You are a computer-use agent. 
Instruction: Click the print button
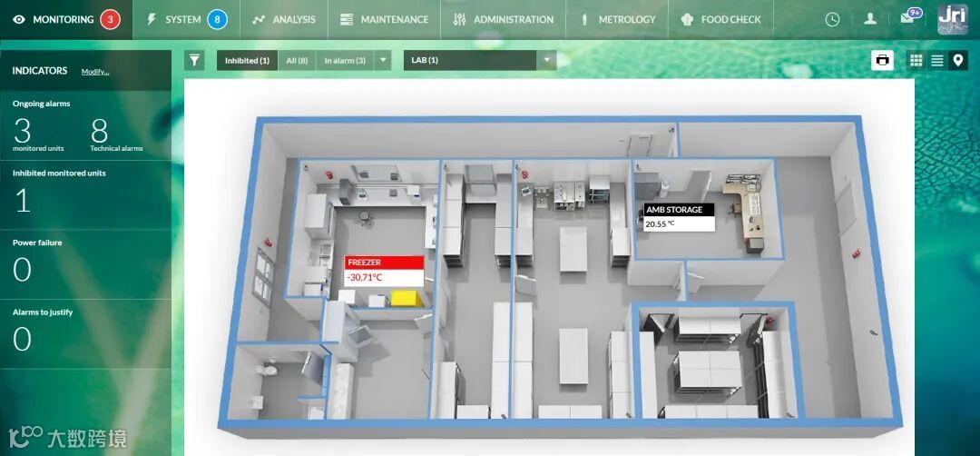[x=883, y=60]
